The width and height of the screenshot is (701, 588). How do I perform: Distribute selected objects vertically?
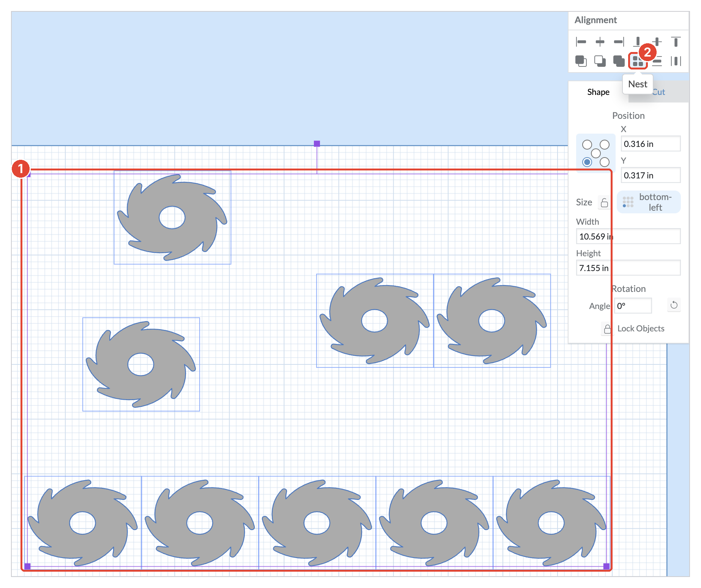coord(657,61)
